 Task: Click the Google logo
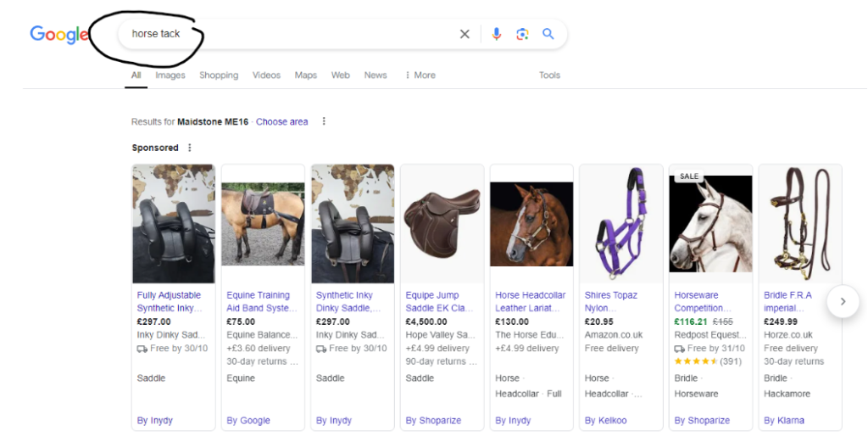[58, 34]
